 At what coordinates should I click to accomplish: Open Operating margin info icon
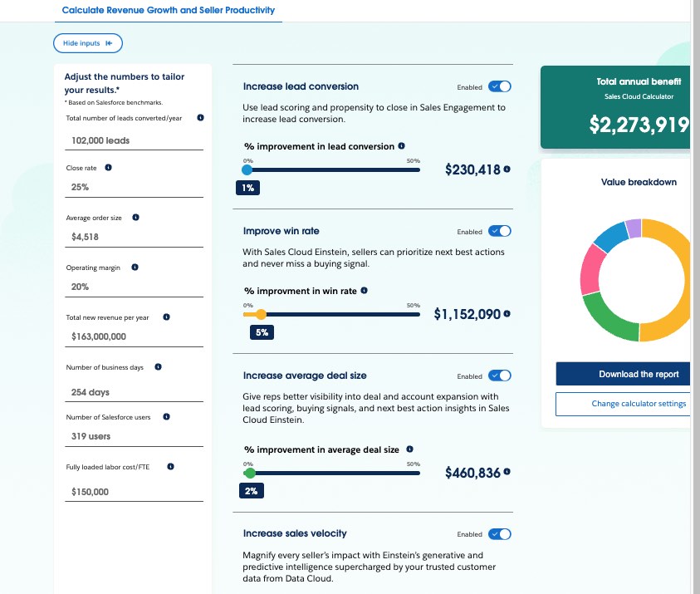click(x=135, y=267)
